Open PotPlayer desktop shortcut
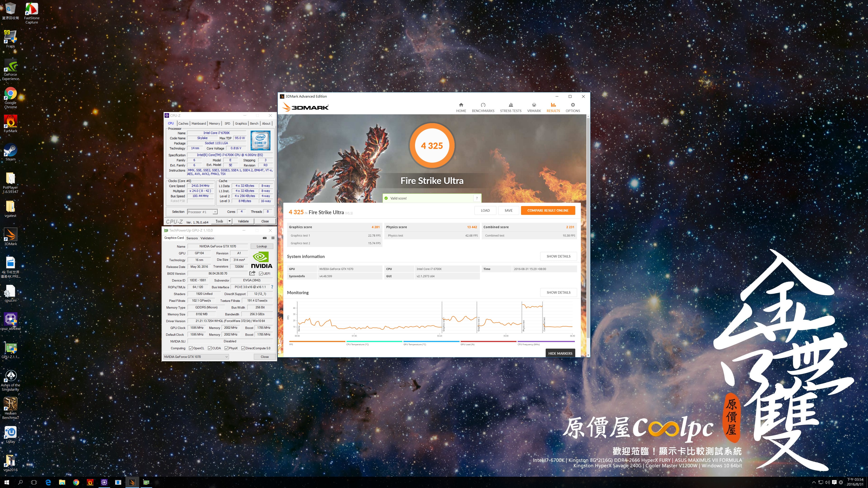Screen dimensions: 868x488 click(x=10, y=183)
